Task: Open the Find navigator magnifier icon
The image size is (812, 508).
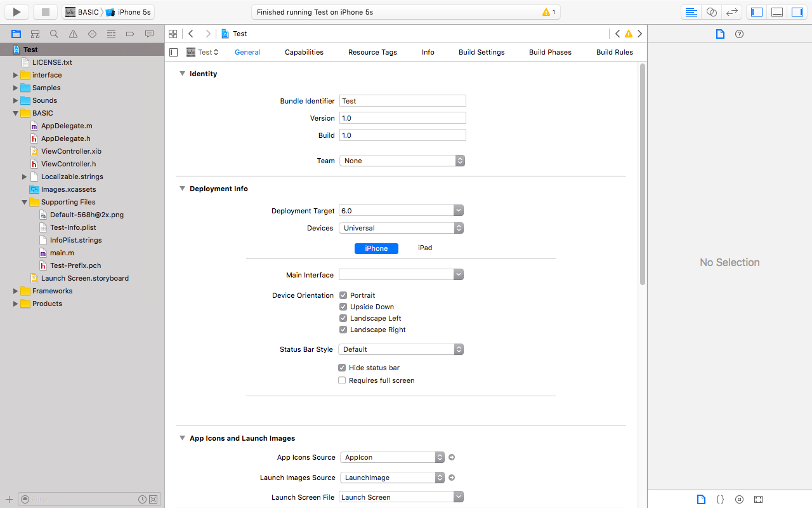Action: point(55,34)
